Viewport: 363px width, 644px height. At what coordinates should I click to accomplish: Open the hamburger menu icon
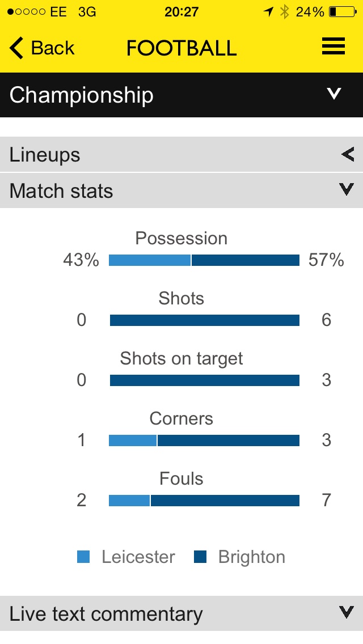(334, 46)
